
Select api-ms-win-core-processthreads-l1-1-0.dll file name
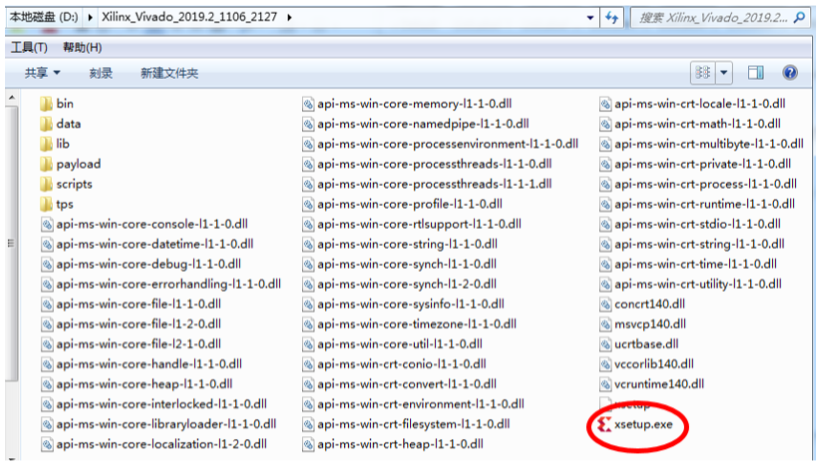pos(435,164)
